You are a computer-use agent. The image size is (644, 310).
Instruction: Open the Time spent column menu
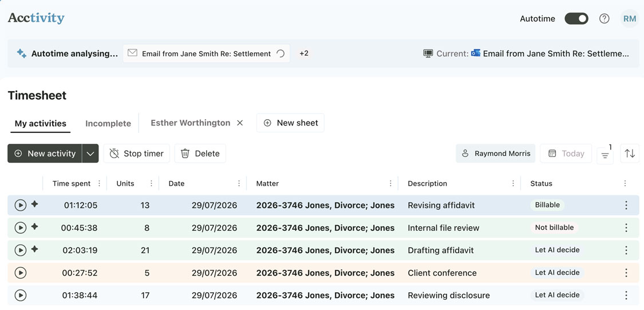pos(99,183)
